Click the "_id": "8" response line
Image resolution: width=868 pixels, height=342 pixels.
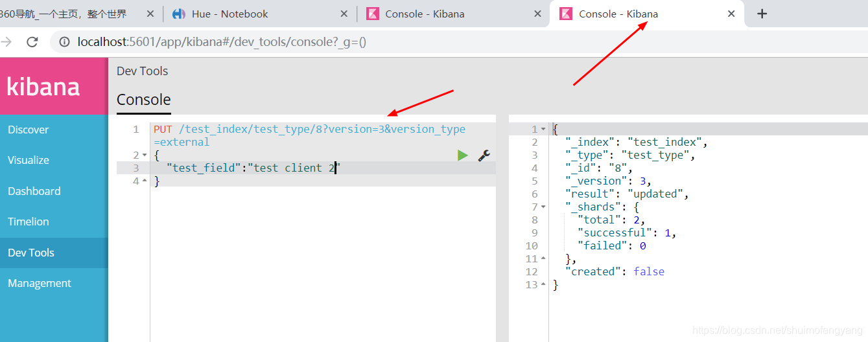tap(598, 168)
